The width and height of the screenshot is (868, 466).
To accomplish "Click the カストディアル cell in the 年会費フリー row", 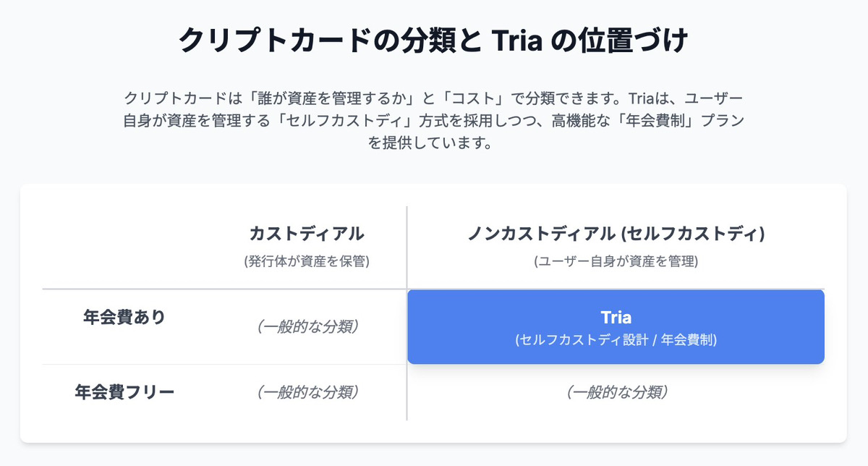I will point(307,392).
